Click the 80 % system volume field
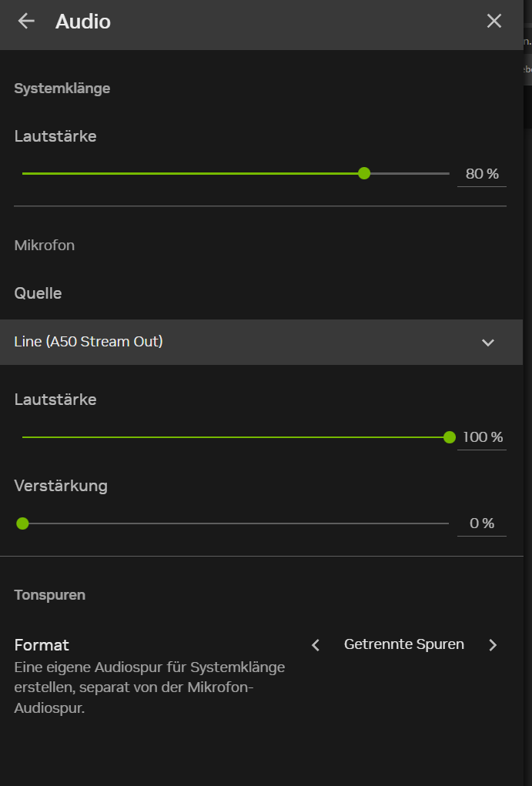532x786 pixels. (482, 174)
